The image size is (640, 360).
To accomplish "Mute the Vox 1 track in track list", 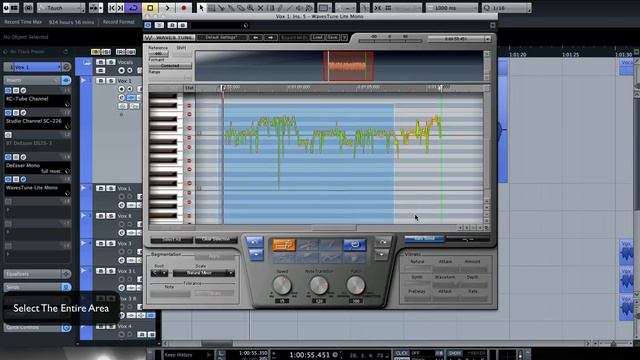I will pyautogui.click(x=100, y=81).
